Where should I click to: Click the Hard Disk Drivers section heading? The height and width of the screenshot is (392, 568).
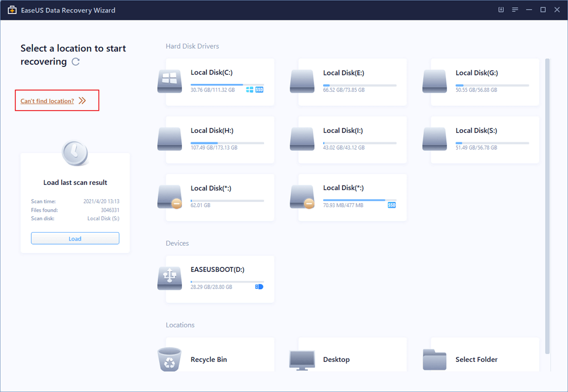193,46
